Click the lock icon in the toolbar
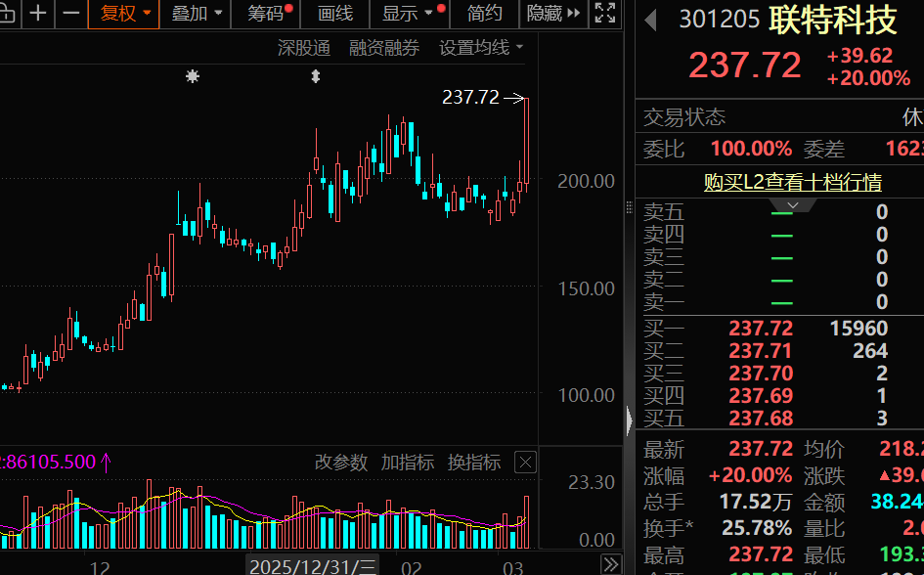The height and width of the screenshot is (575, 924). click(10, 14)
